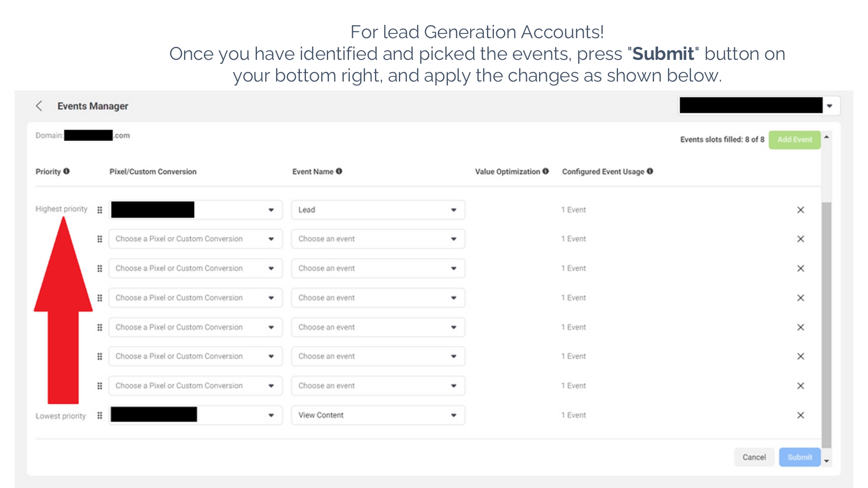
Task: Click the back arrow beside Events Manager
Action: tap(39, 106)
